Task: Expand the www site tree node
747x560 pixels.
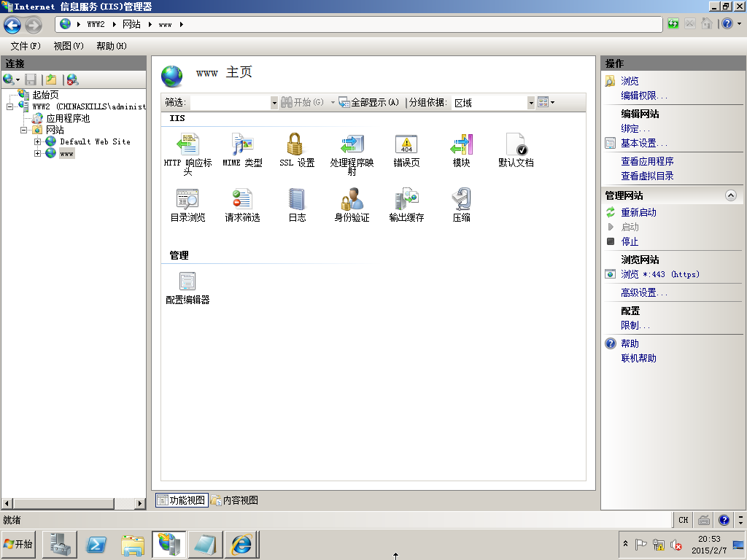Action: (x=37, y=153)
